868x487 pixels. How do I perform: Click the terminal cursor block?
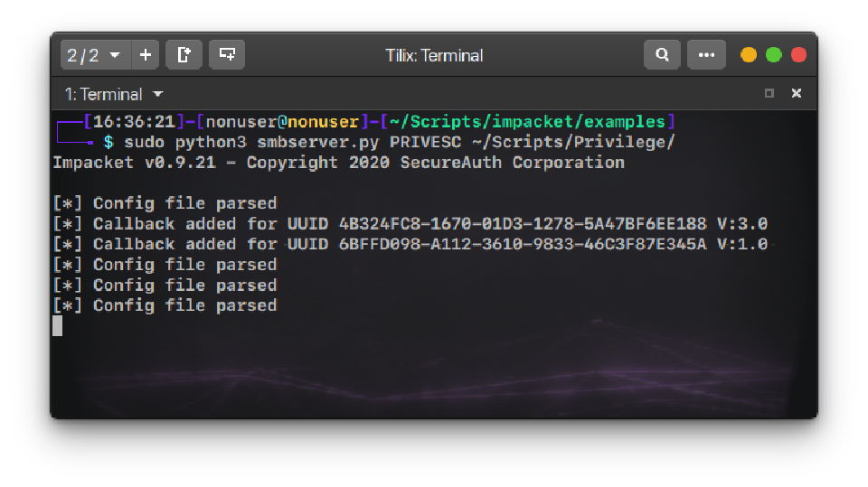[58, 325]
